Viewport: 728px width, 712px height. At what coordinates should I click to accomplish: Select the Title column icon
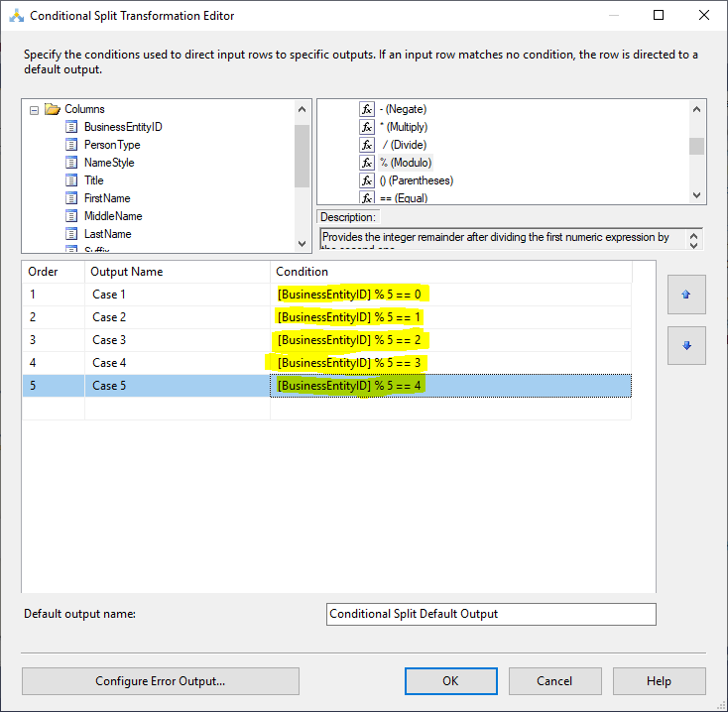71,180
